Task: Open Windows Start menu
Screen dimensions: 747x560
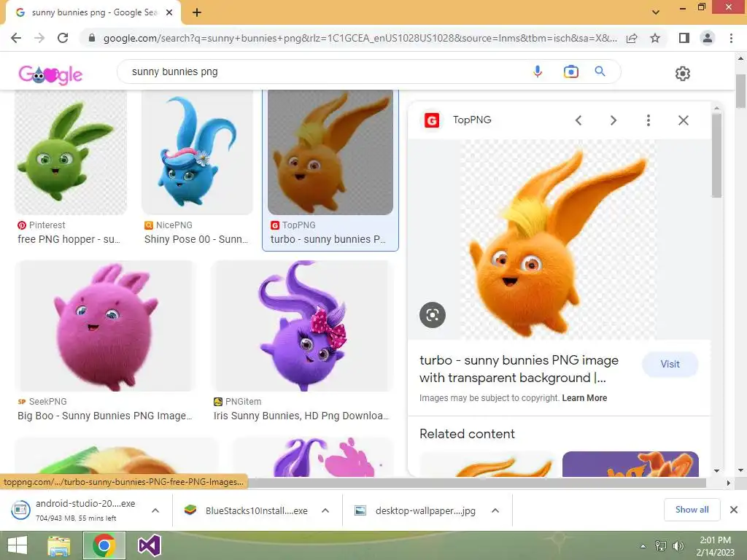Action: 18,545
